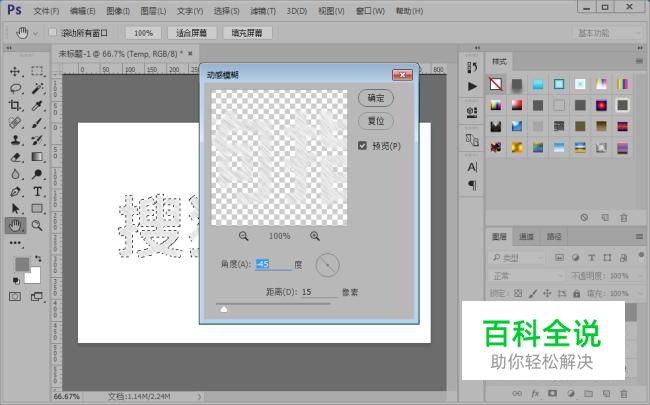Toggle the 预览(P) checkbox
The width and height of the screenshot is (650, 405).
point(362,146)
